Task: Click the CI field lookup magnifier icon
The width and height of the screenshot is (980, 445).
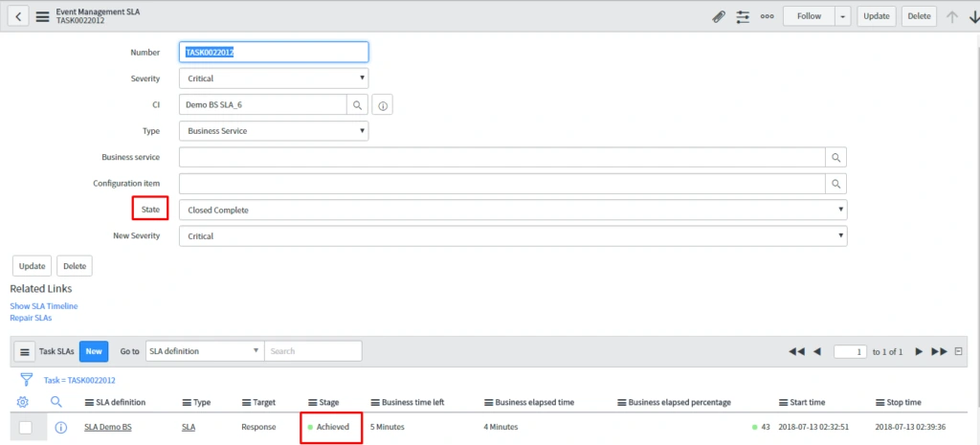Action: pos(356,105)
